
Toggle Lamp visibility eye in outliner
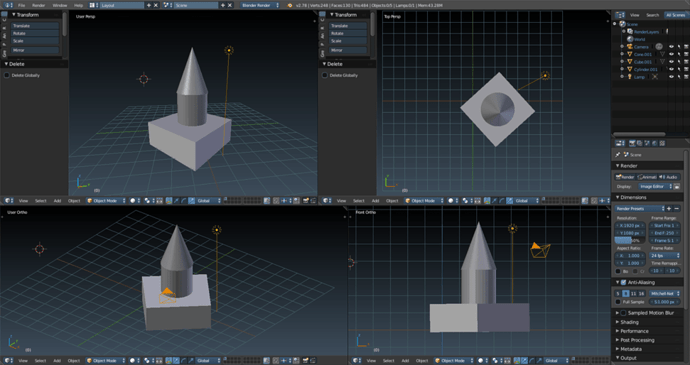(x=672, y=77)
